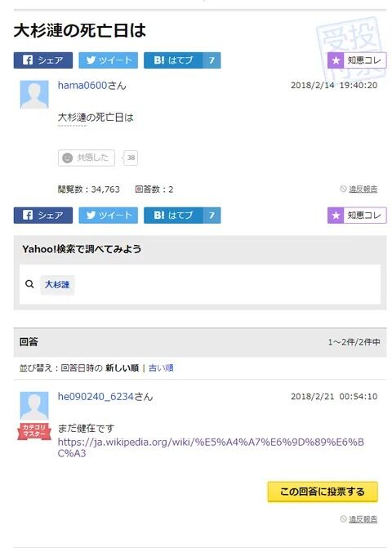Click the top 知恵コレ star button
Viewport: 392px width, 552px height.
point(357,60)
